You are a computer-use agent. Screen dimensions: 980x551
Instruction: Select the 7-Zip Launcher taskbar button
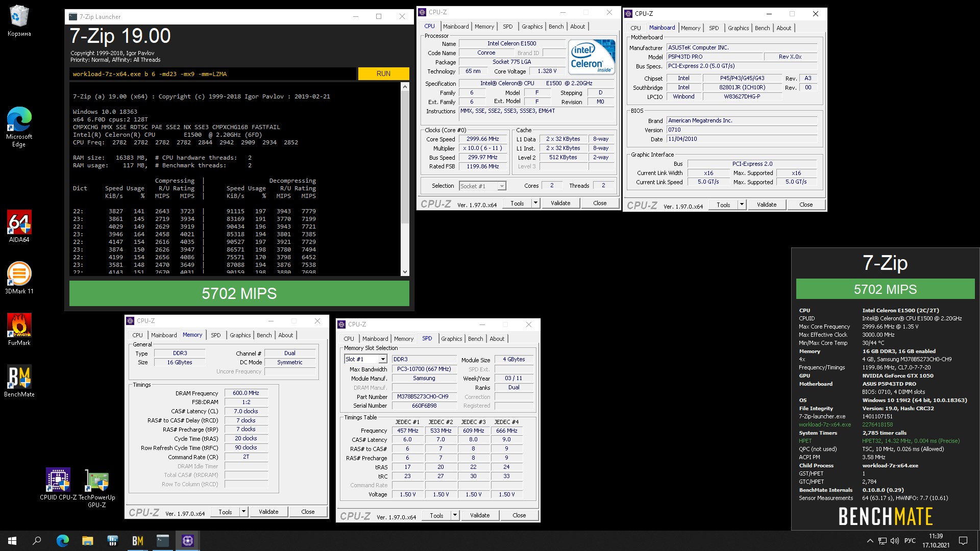[162, 541]
